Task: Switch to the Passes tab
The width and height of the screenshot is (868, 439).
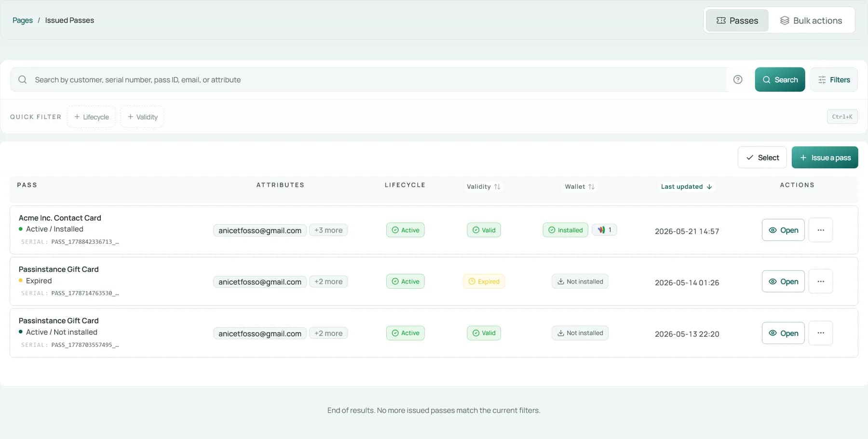Action: pos(737,20)
